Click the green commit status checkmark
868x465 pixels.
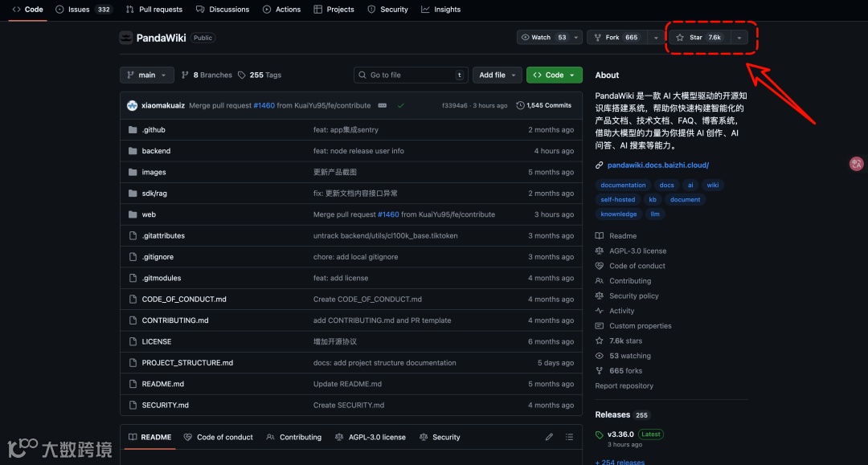[401, 105]
